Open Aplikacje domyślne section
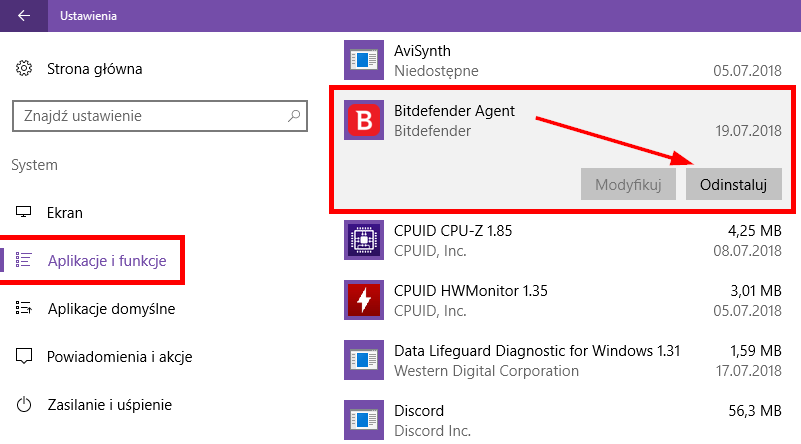 [x=111, y=309]
